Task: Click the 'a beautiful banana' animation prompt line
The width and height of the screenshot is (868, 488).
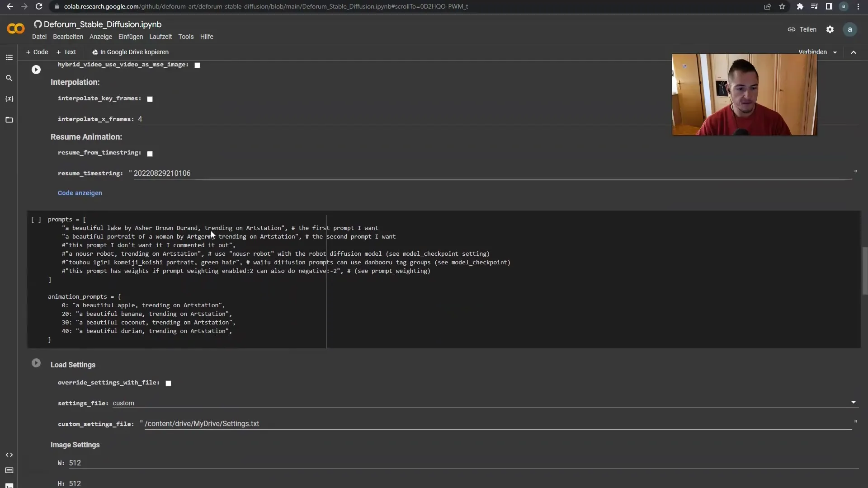Action: coord(147,314)
